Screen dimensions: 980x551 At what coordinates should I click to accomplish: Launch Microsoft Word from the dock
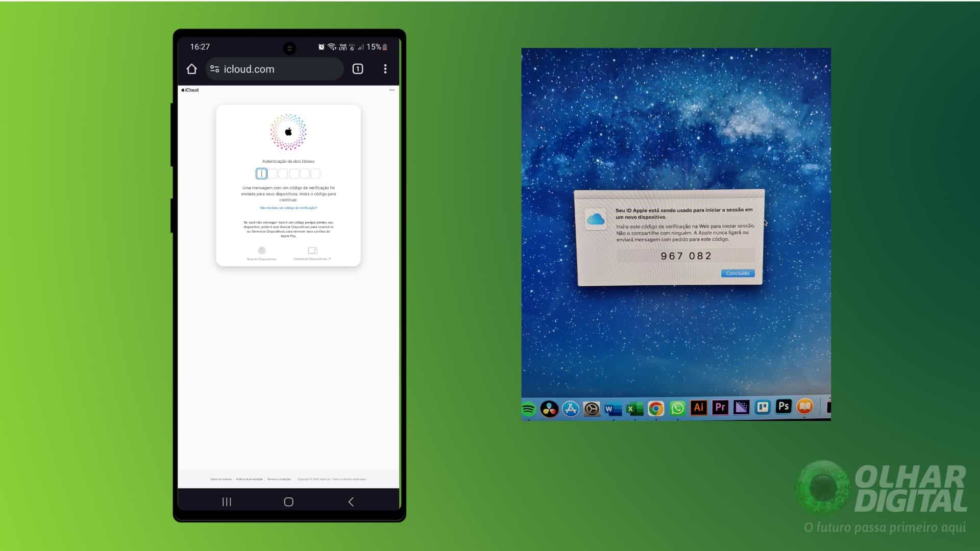click(613, 409)
